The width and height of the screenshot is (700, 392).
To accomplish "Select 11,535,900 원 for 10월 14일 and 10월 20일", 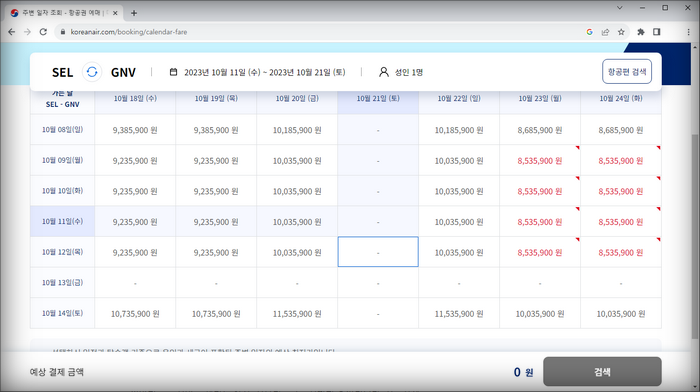I will [x=297, y=314].
